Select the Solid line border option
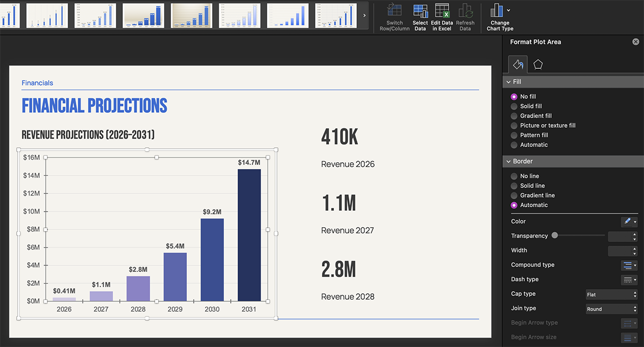The image size is (644, 347). 514,186
